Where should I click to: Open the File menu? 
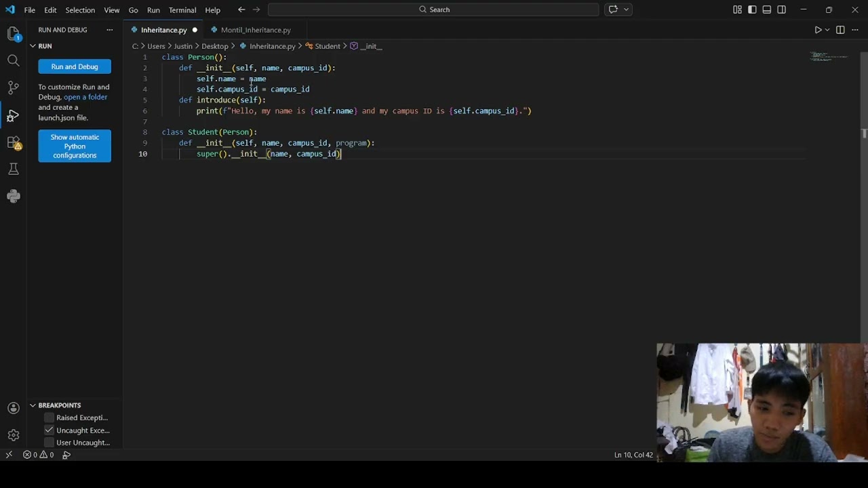[x=30, y=9]
